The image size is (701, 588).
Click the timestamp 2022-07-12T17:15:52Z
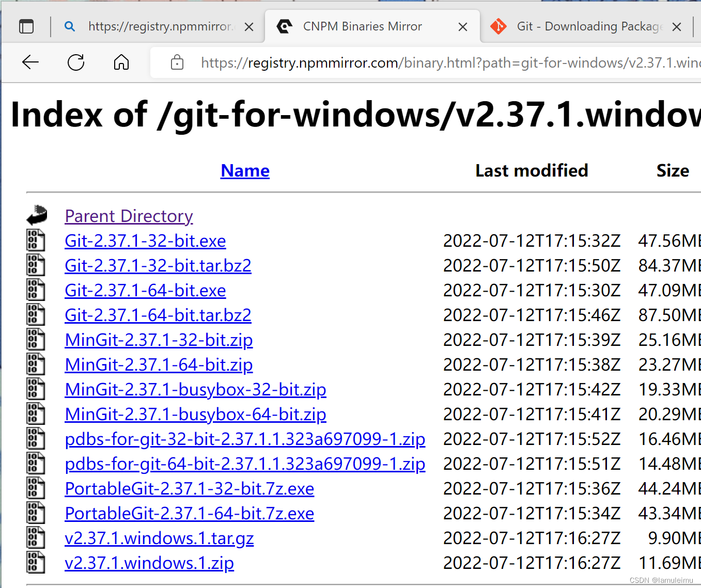(532, 439)
